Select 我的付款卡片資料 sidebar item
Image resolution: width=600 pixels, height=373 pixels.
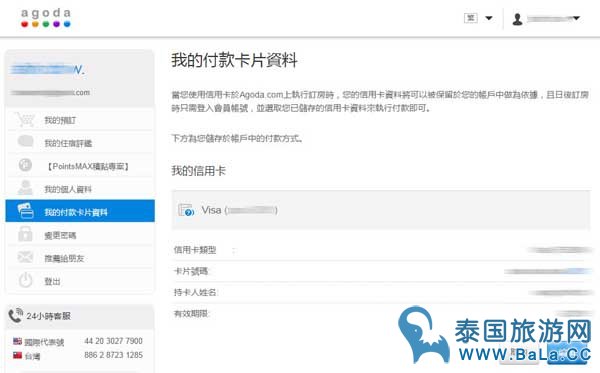click(x=80, y=211)
